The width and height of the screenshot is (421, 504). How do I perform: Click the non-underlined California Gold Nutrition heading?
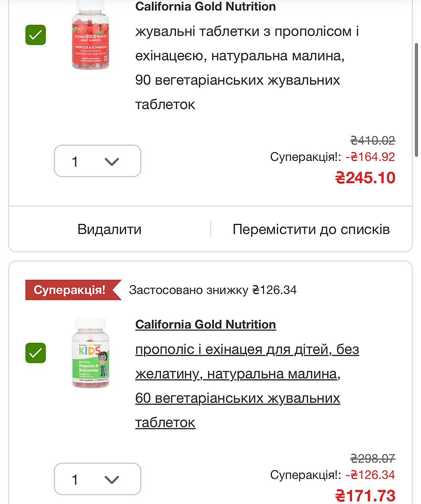[x=205, y=7]
